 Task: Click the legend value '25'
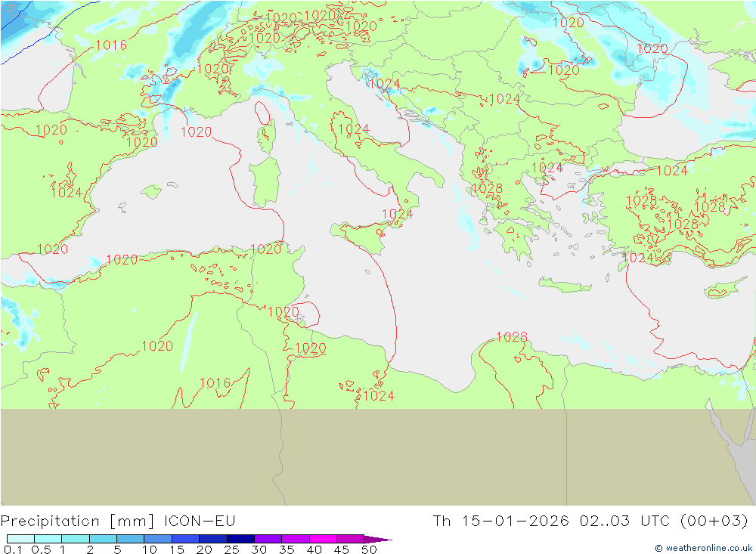pos(231,549)
